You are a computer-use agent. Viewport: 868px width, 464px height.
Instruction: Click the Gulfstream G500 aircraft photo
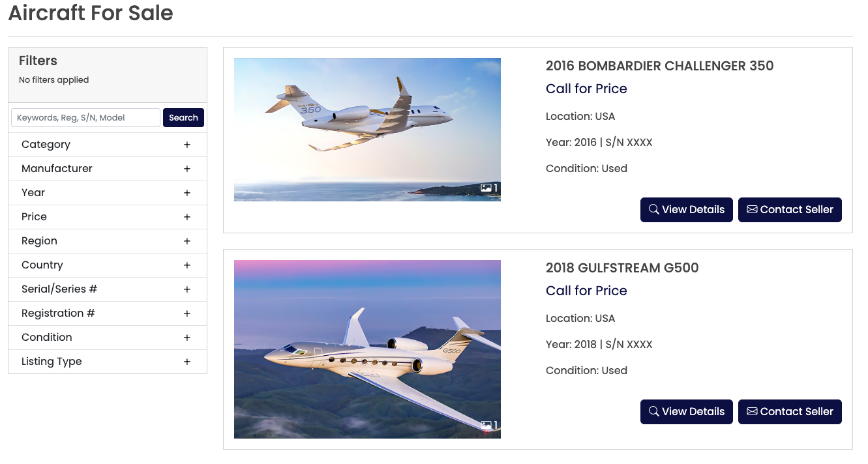click(367, 349)
